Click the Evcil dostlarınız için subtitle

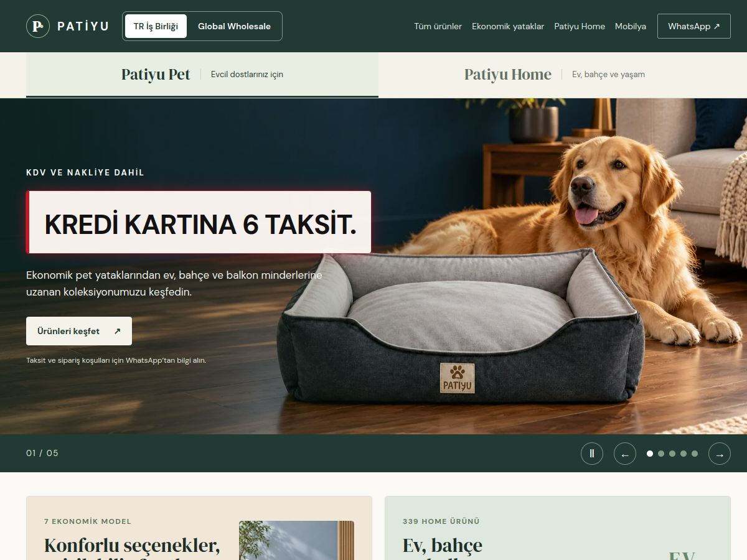point(247,75)
